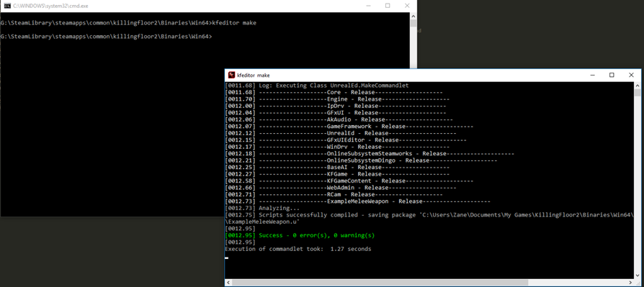The width and height of the screenshot is (644, 287).
Task: Click the horizontal scrollbar in the kfeditor window
Action: click(429, 283)
